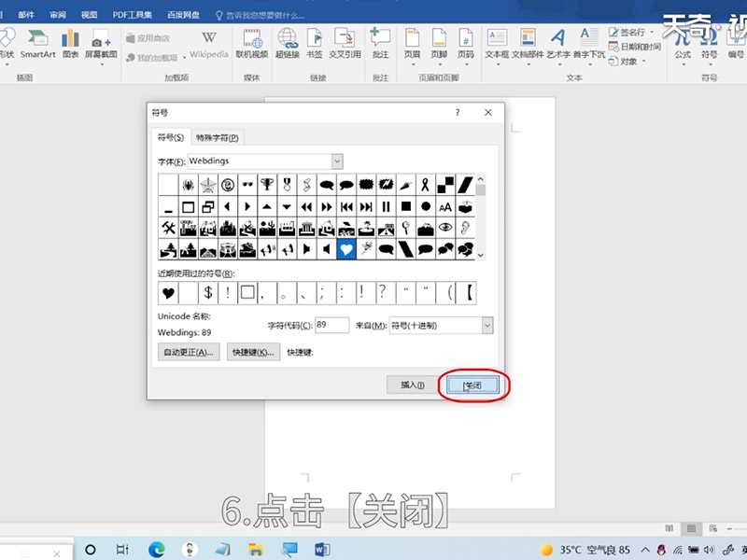This screenshot has height=560, width=747.
Task: Select the dollar sign in recently used symbols
Action: (208, 293)
